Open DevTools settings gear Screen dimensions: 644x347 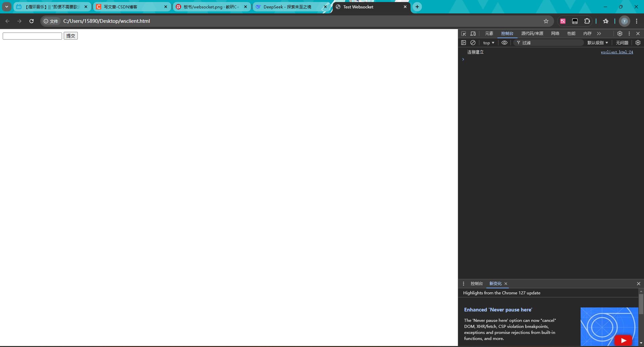tap(620, 34)
